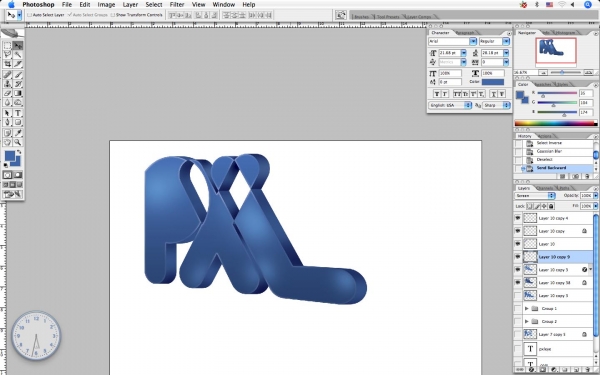Image resolution: width=600 pixels, height=375 pixels.
Task: Show the Group 2 layer group
Action: pos(518,321)
